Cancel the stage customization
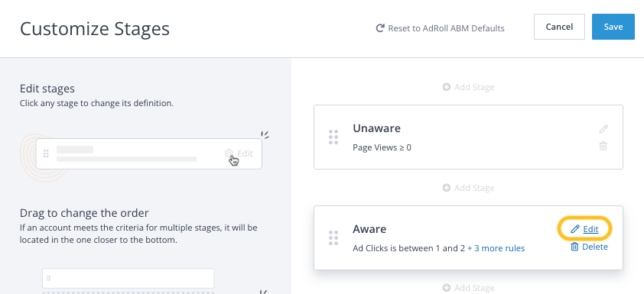The image size is (644, 294). (559, 27)
